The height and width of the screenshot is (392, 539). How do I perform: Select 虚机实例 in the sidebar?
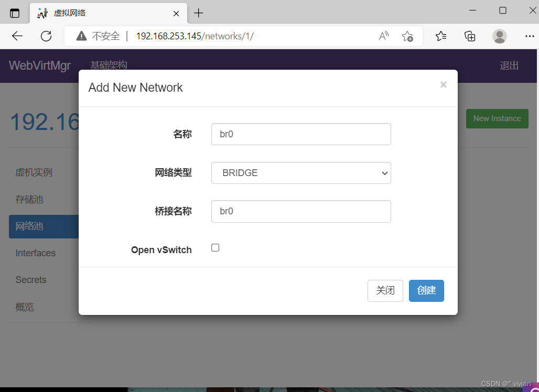(x=34, y=172)
